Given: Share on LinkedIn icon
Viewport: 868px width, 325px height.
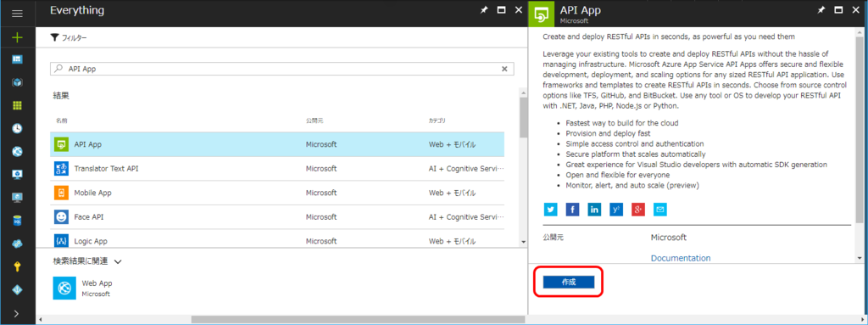Looking at the screenshot, I should [x=594, y=209].
